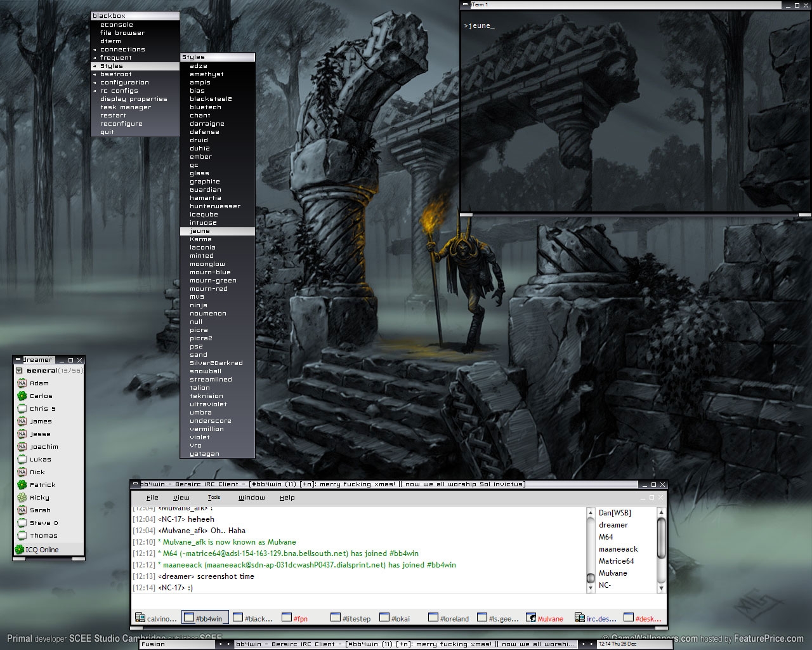Image resolution: width=812 pixels, height=650 pixels.
Task: Click Joachim's N/A status icon
Action: [x=22, y=447]
